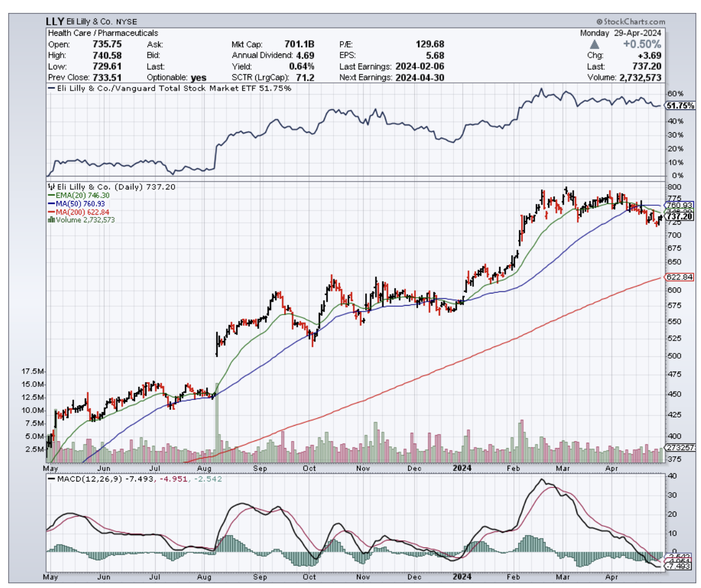Click the 622.84 MA(200) price tag
Viewport: 701px width, 588px height.
coord(678,277)
